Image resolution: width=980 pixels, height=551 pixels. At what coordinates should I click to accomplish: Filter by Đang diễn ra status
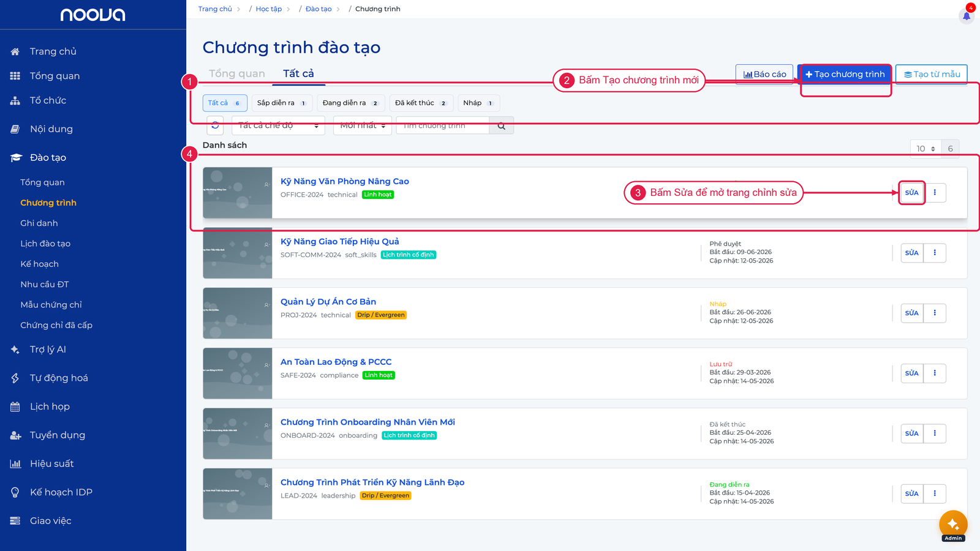tap(351, 103)
